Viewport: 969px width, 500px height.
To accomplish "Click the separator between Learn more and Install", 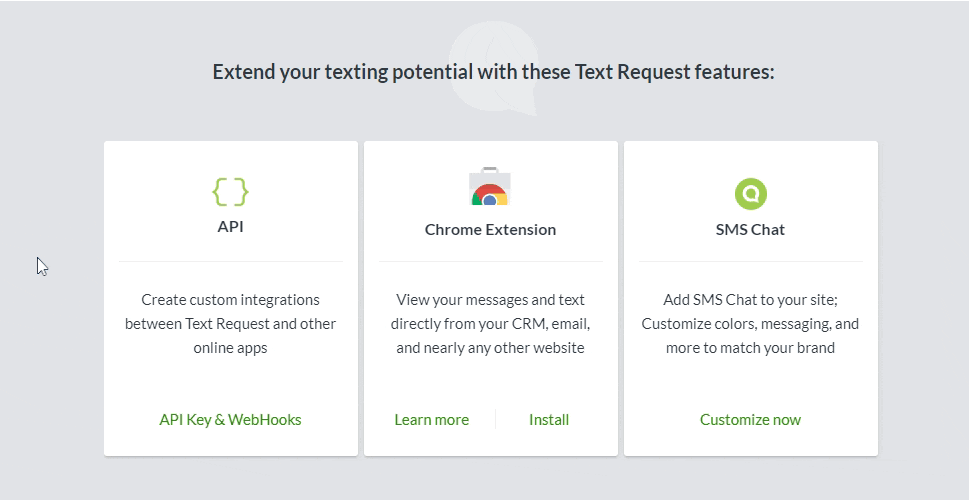I will click(x=496, y=420).
